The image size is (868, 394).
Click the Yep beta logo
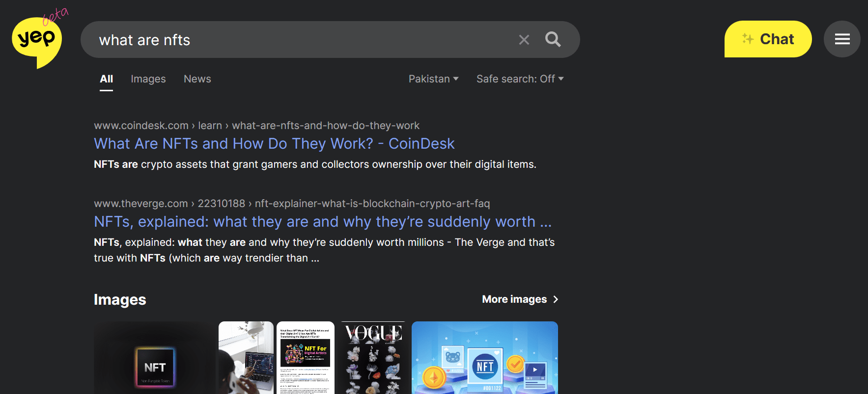[37, 40]
